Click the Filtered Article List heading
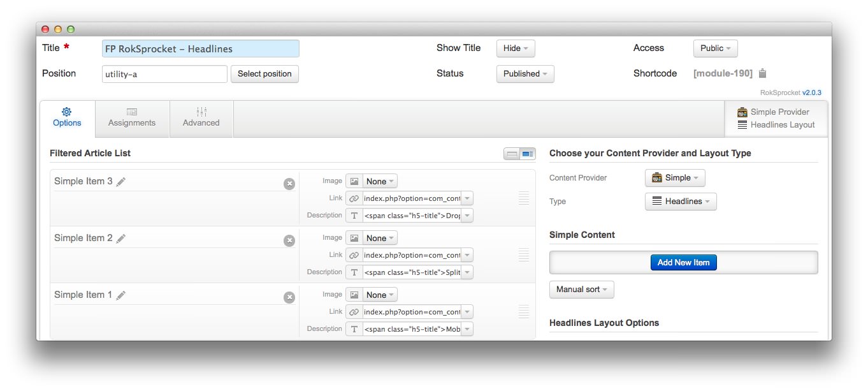 pyautogui.click(x=90, y=153)
